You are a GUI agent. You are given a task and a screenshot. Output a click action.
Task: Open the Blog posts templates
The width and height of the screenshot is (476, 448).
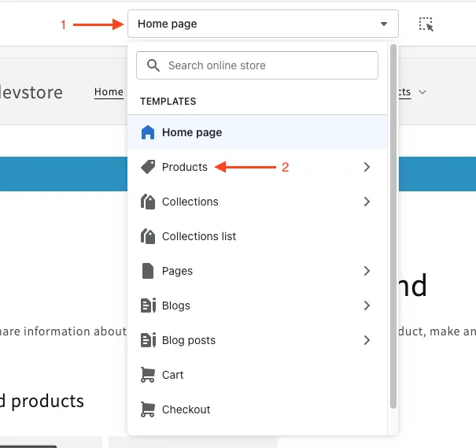coord(257,340)
